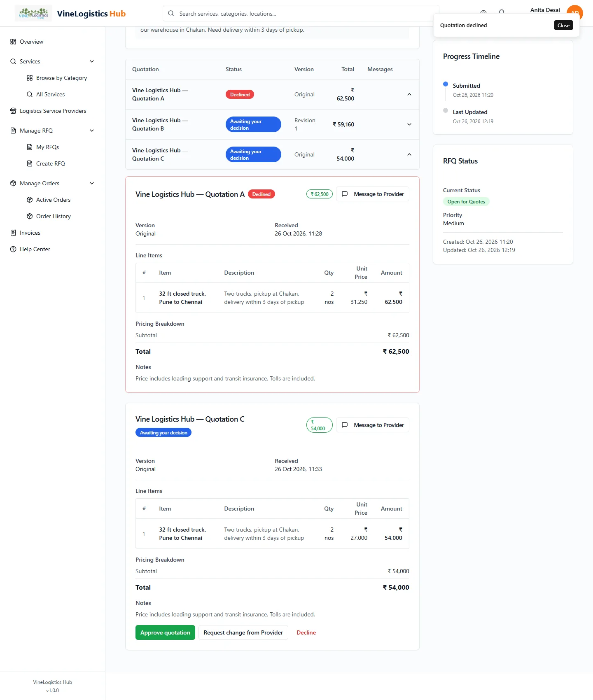Collapse the Manage RFQ section chevron
The image size is (593, 700).
pos(92,131)
